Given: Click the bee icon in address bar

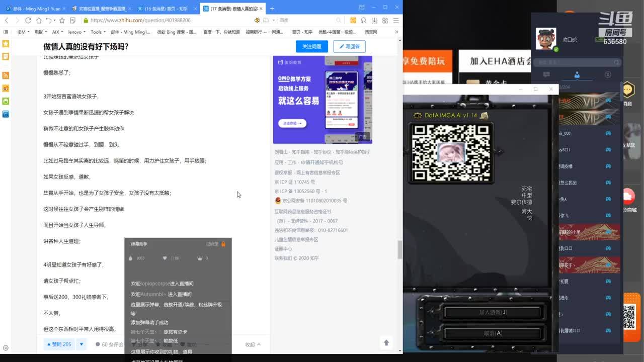Looking at the screenshot, I should 257,21.
